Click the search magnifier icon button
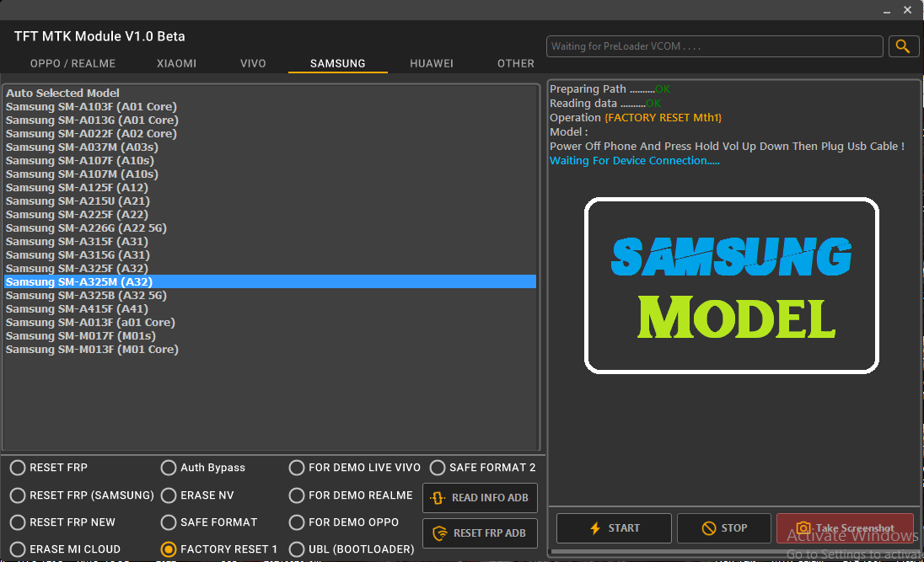The image size is (924, 562). point(903,46)
